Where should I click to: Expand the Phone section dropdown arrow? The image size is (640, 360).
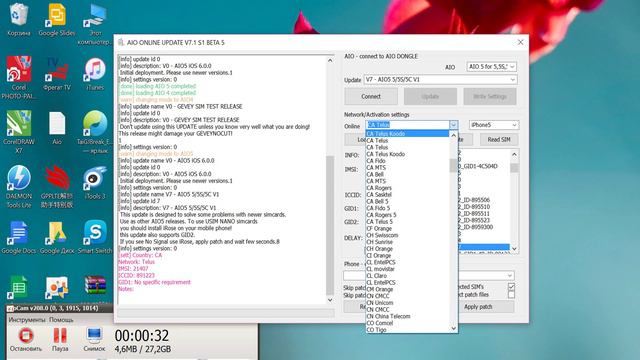509,276
